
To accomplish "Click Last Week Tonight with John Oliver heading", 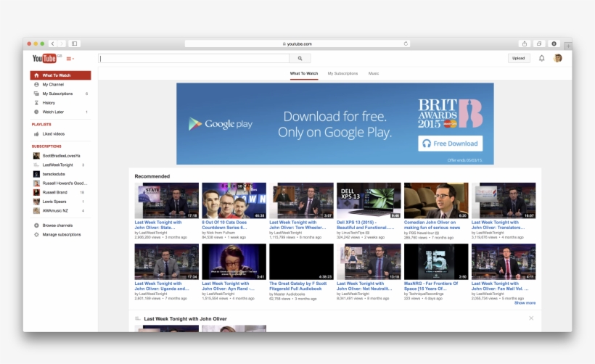I will 185,319.
